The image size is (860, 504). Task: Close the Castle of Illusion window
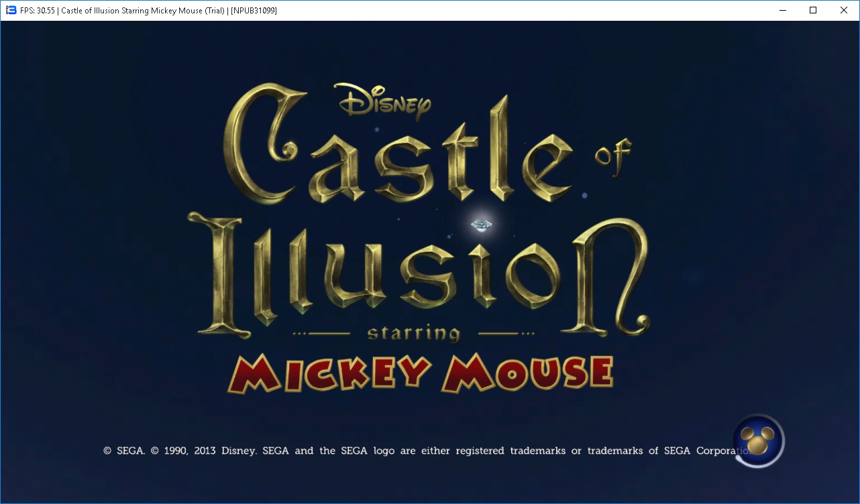pos(844,10)
